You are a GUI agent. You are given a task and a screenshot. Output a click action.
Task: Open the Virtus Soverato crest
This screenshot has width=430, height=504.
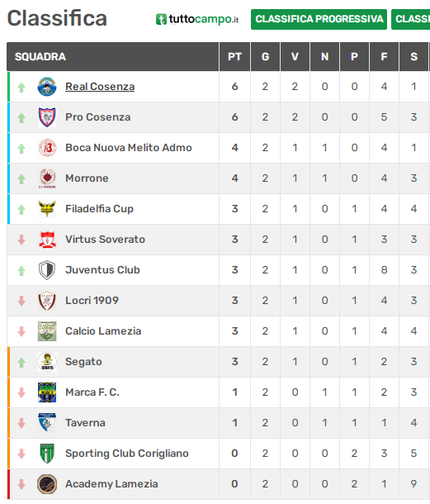(47, 240)
